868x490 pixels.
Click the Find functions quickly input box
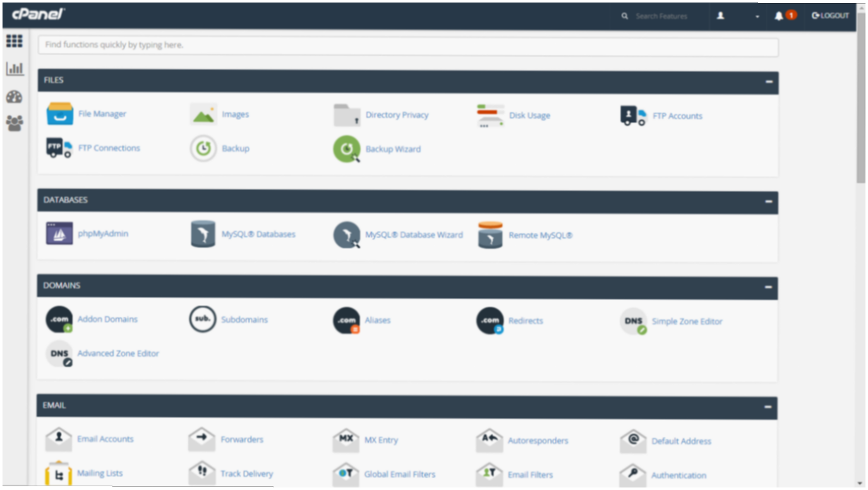pyautogui.click(x=408, y=45)
